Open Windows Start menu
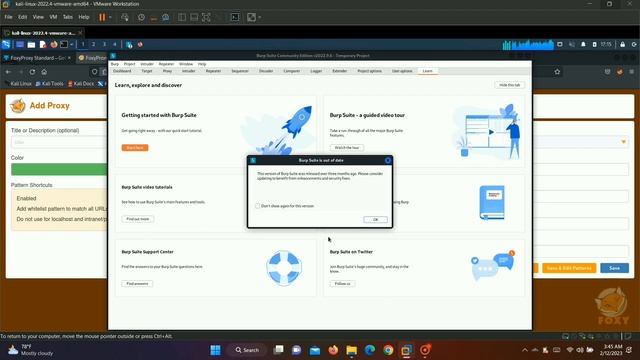This screenshot has width=640, height=360. pyautogui.click(x=215, y=350)
